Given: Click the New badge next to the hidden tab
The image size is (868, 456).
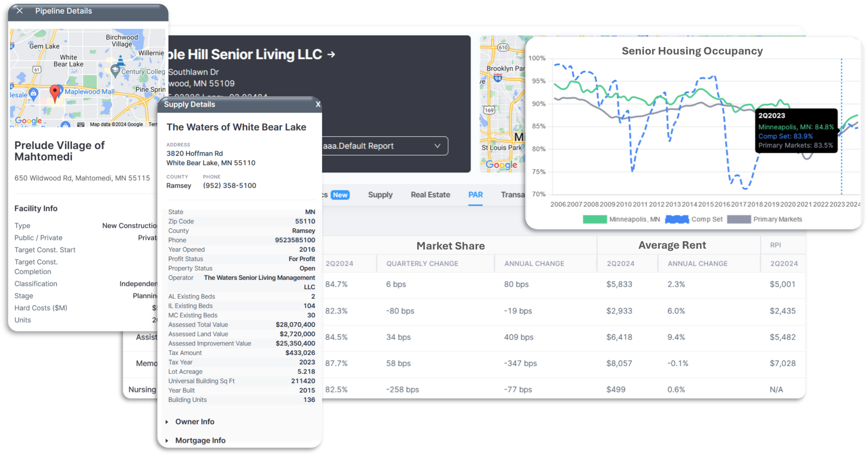Looking at the screenshot, I should (340, 195).
